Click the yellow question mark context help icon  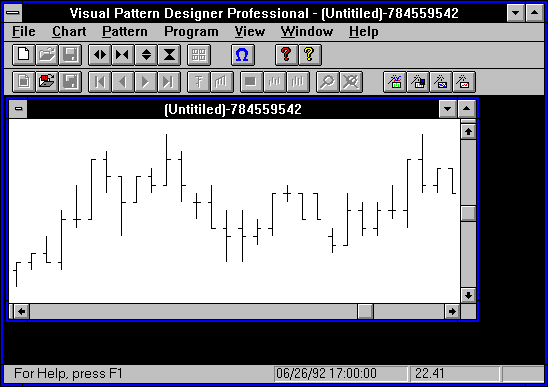coord(310,55)
